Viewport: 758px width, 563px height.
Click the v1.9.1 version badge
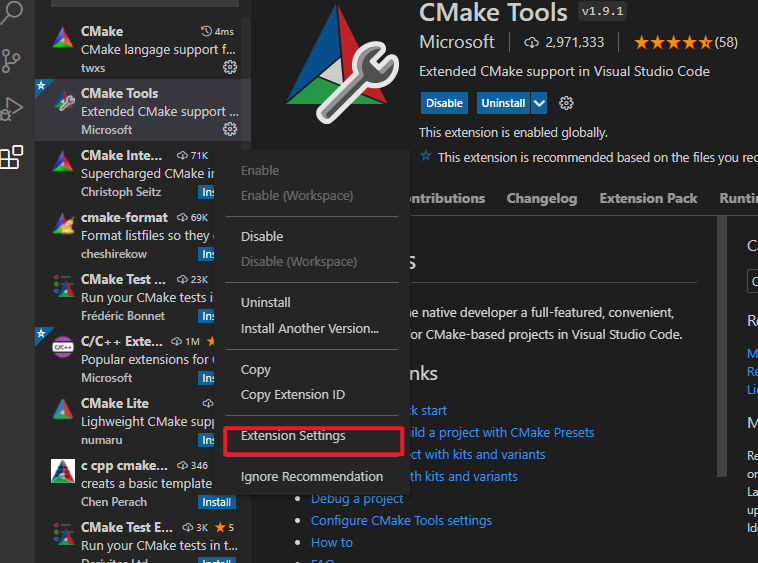tap(602, 11)
